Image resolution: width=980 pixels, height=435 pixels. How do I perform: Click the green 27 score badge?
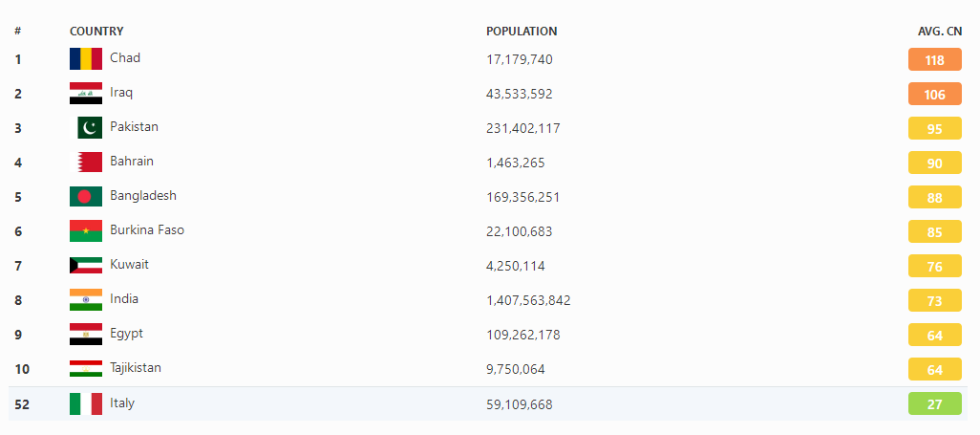934,404
